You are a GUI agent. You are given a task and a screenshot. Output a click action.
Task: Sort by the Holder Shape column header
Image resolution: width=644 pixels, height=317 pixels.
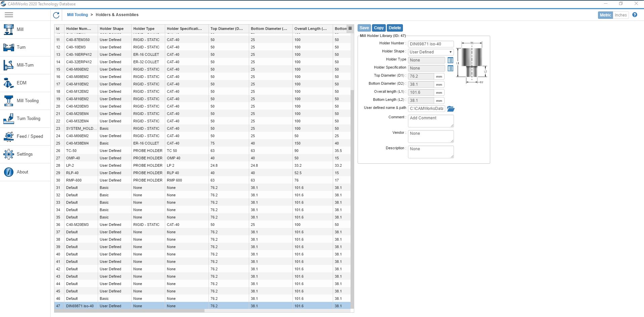pos(114,29)
